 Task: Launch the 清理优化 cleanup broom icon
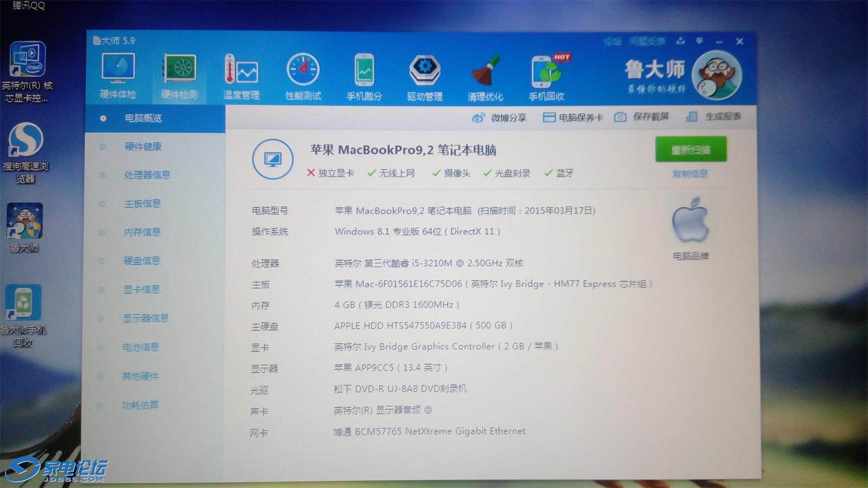click(x=486, y=77)
